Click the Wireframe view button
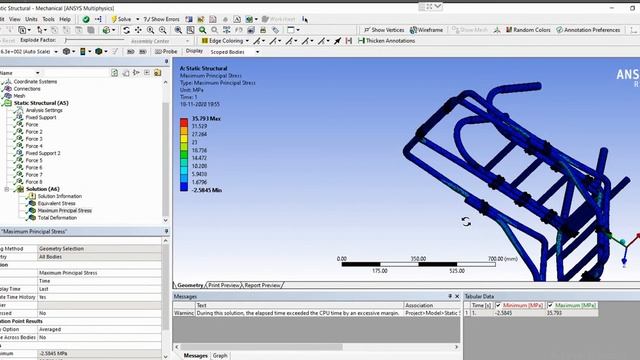Screen dimensions: 640x360 426,30
